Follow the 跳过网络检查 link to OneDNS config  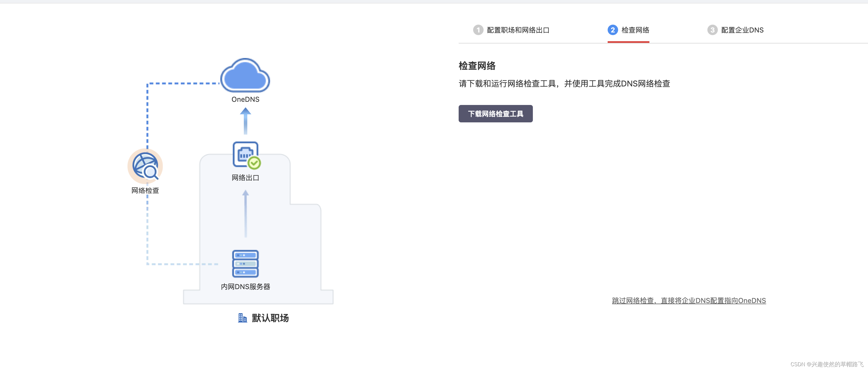[689, 300]
